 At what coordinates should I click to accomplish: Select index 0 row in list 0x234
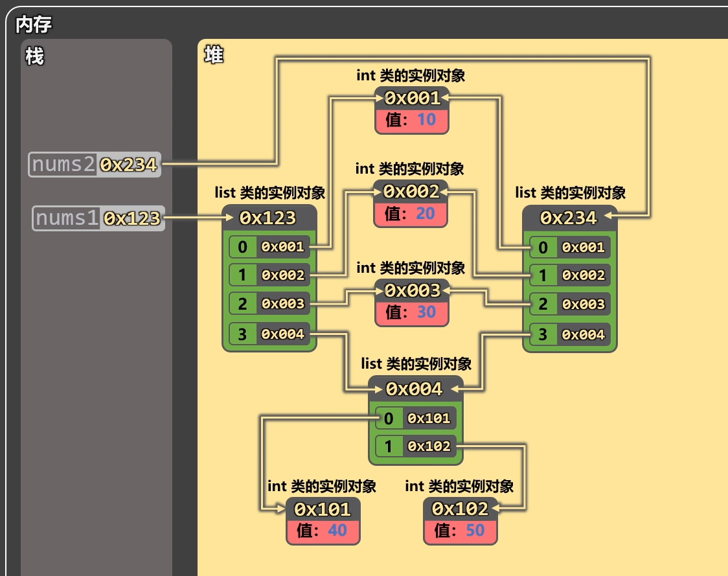coord(570,247)
